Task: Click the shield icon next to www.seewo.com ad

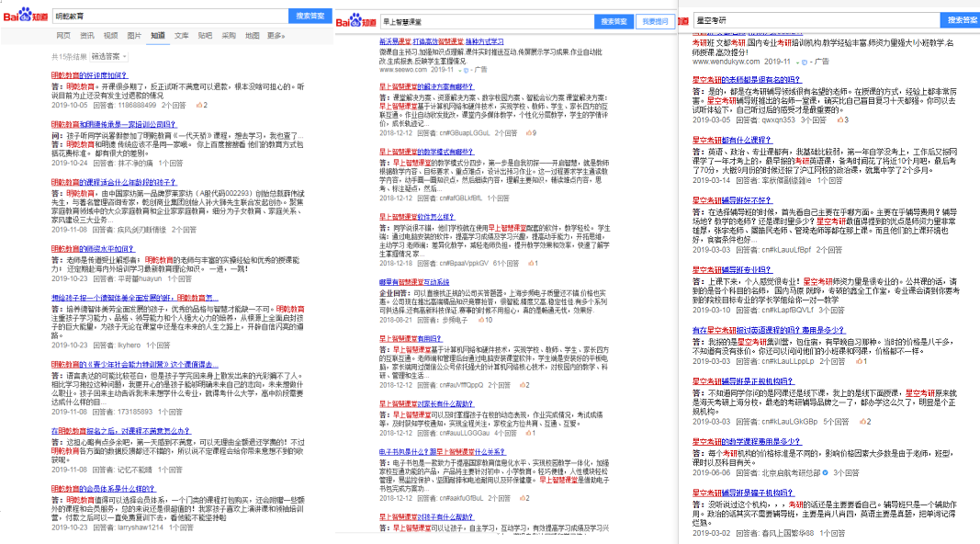Action: pos(466,70)
